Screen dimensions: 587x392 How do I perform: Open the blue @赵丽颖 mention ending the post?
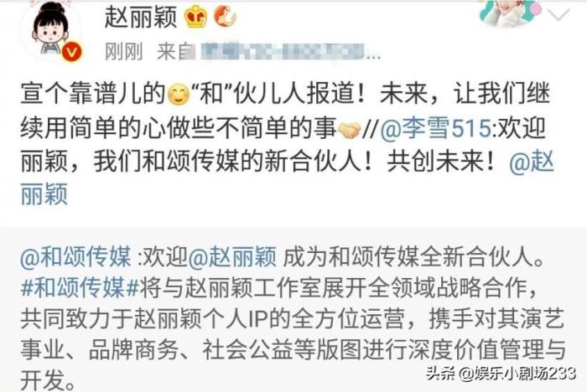tap(287, 178)
